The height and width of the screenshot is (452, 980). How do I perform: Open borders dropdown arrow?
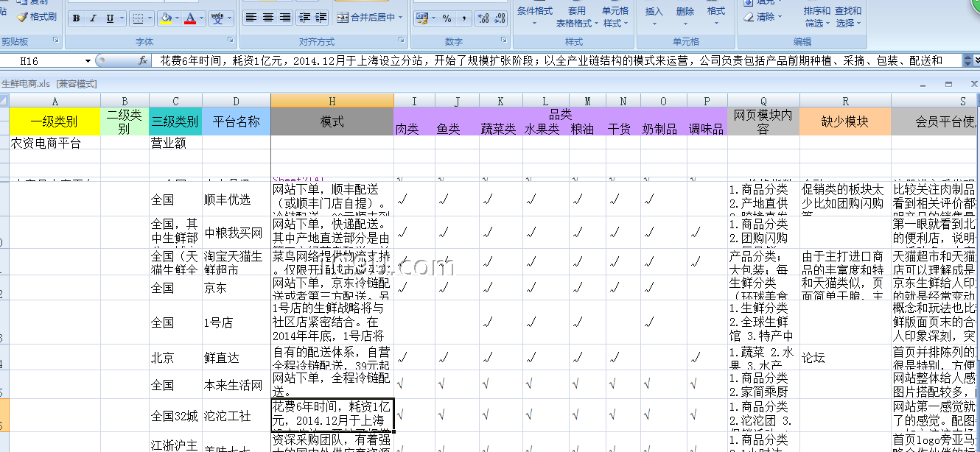point(150,18)
